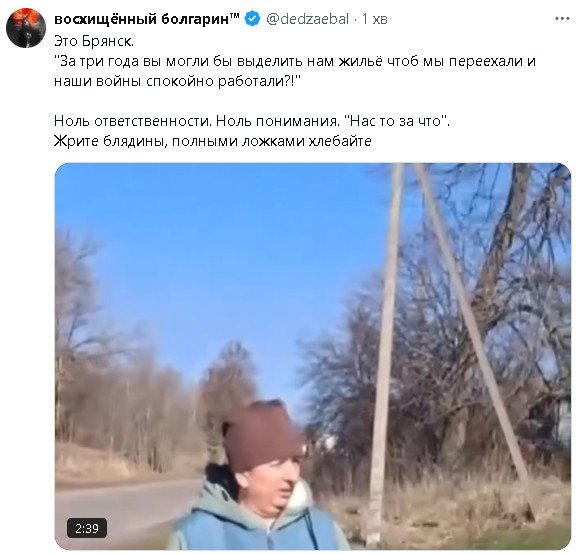The width and height of the screenshot is (576, 555).
Task: Open the three-dot more options menu
Action: pos(562,18)
